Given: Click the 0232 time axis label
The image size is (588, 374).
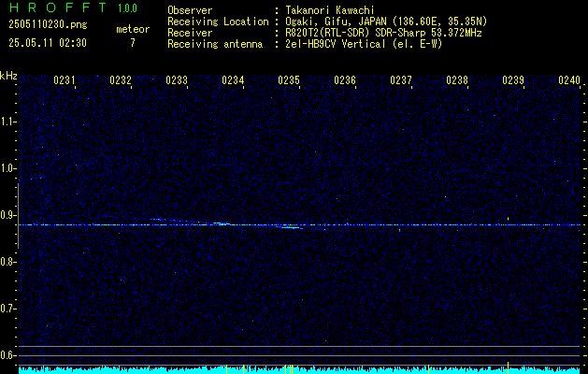Looking at the screenshot, I should [121, 80].
